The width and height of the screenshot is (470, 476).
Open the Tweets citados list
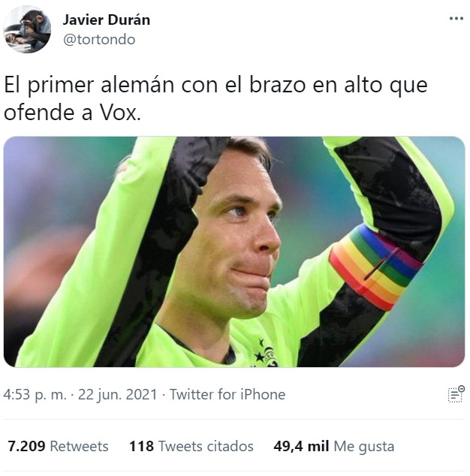pyautogui.click(x=206, y=446)
